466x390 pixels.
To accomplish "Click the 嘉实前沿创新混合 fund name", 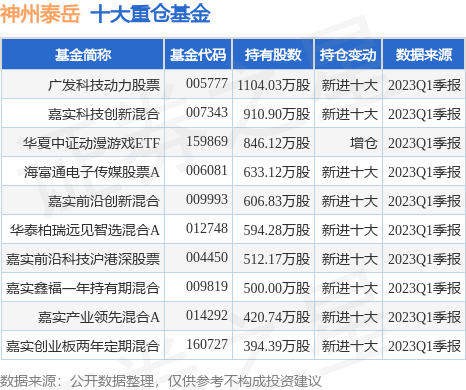I will (x=104, y=201).
